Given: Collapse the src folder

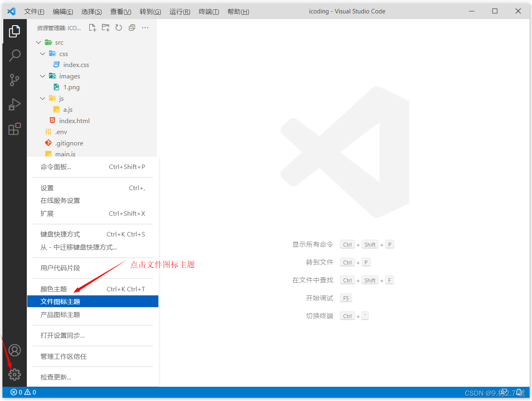Looking at the screenshot, I should (39, 42).
